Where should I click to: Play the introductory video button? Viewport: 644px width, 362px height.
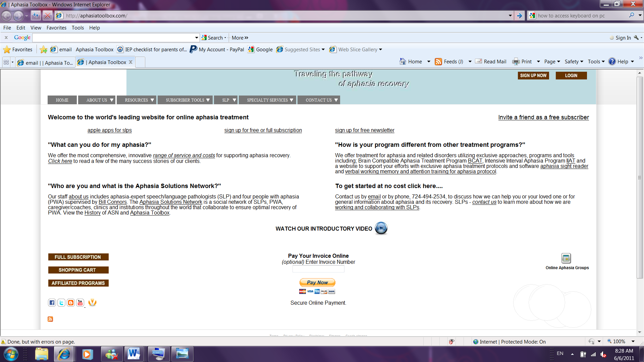click(381, 228)
